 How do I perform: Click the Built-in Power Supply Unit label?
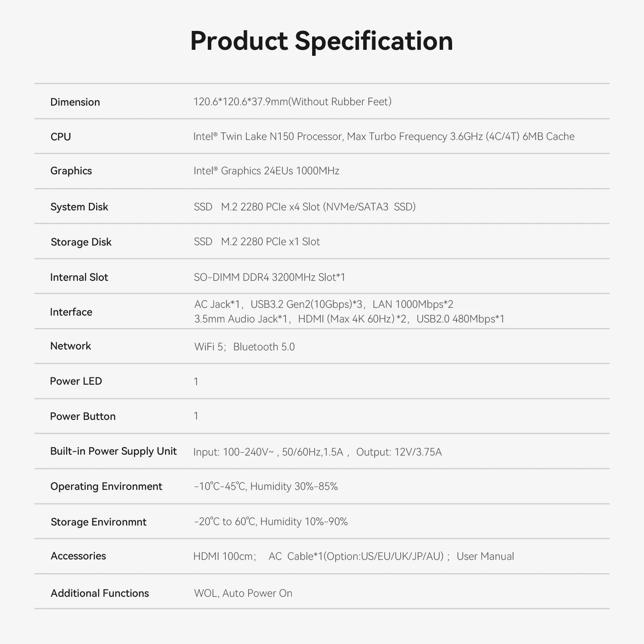113,451
